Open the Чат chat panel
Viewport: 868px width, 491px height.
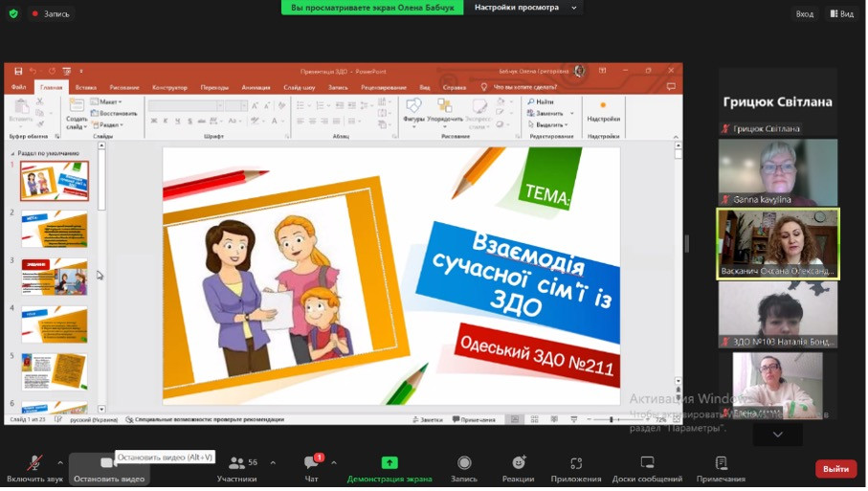pyautogui.click(x=311, y=466)
